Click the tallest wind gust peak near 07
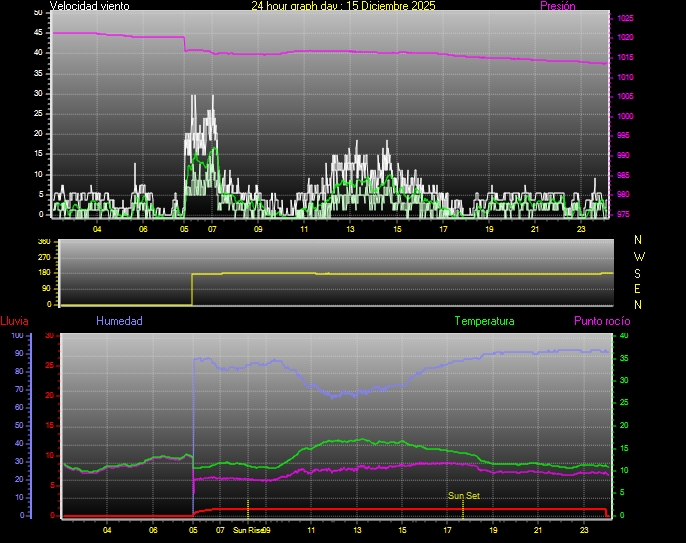Screen dimensions: 686x543 click(x=211, y=97)
